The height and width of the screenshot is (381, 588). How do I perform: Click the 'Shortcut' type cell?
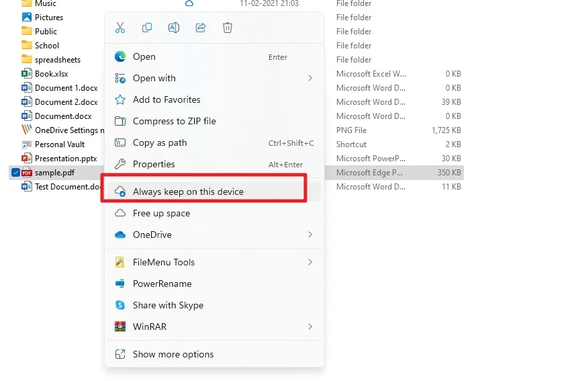[x=351, y=144]
